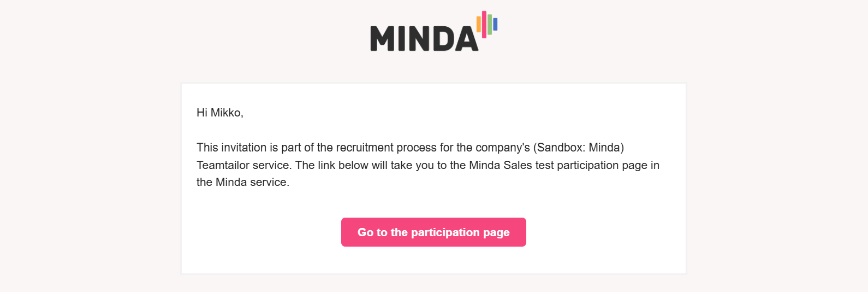Click the letter N in the logo

tap(418, 39)
